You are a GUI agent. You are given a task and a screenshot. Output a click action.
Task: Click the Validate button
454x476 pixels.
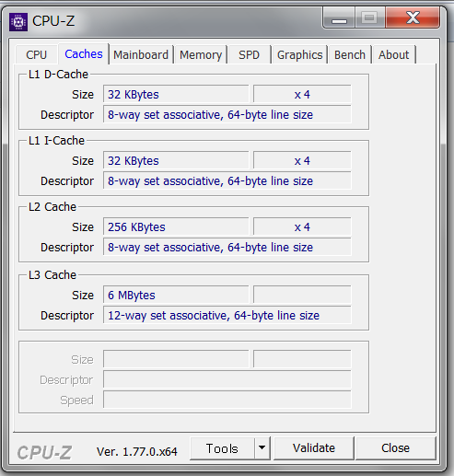click(314, 448)
